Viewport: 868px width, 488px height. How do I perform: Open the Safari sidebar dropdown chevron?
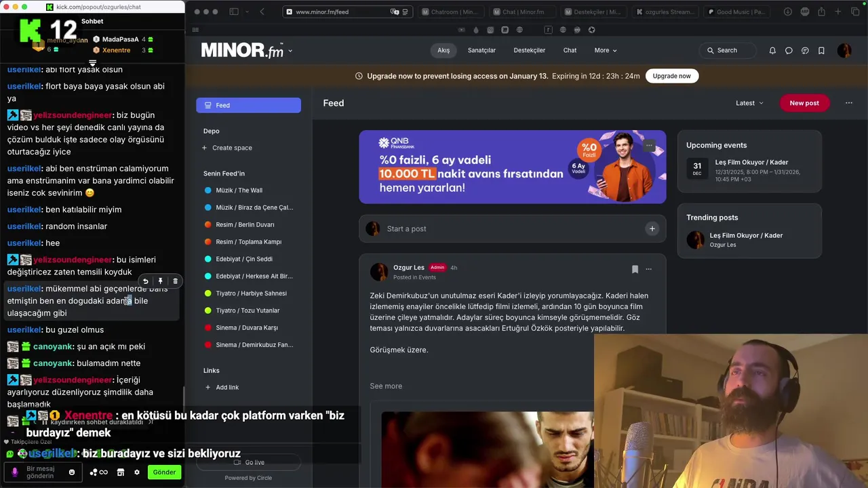point(246,12)
